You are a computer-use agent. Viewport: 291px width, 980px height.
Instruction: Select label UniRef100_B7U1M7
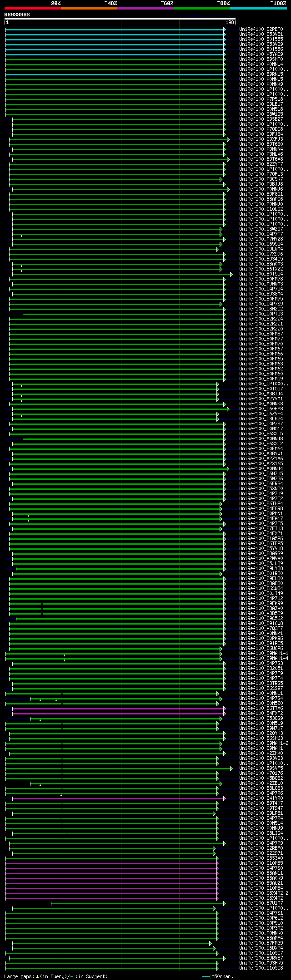pos(261,903)
